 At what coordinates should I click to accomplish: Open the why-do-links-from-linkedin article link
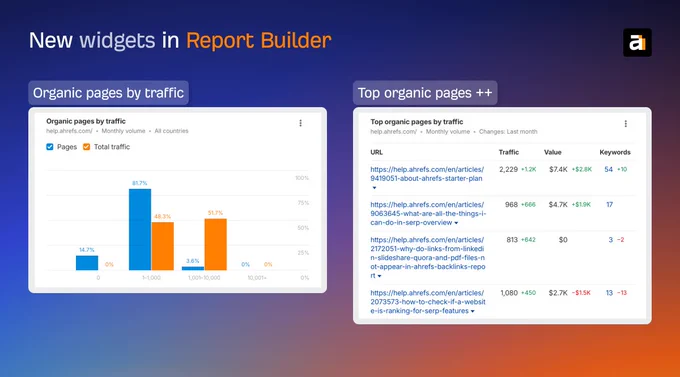tap(428, 257)
